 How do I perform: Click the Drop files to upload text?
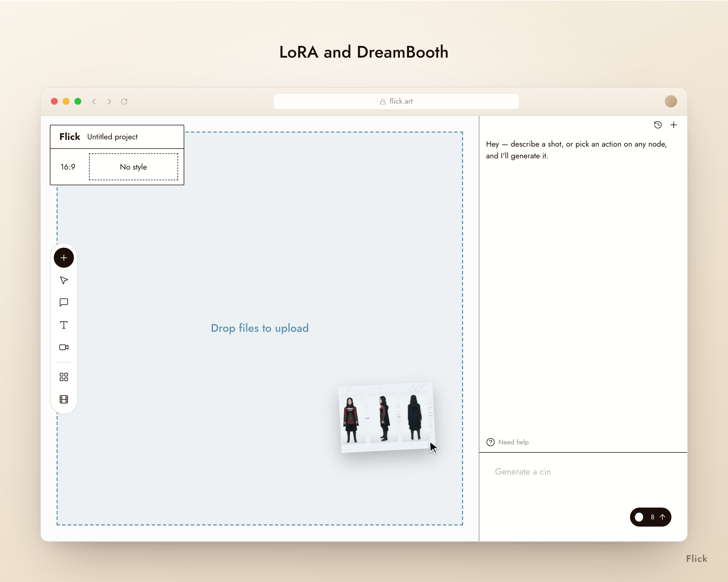coord(260,328)
